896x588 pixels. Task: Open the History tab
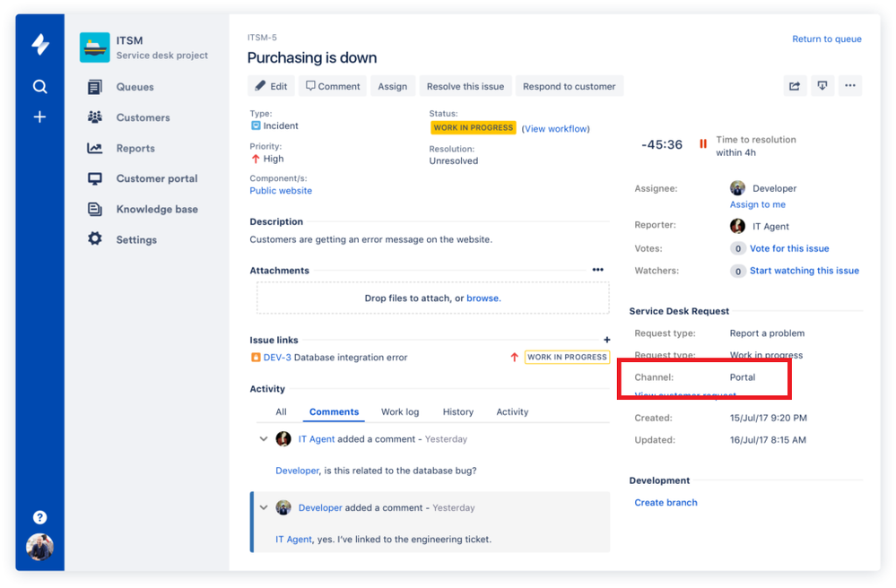tap(457, 411)
